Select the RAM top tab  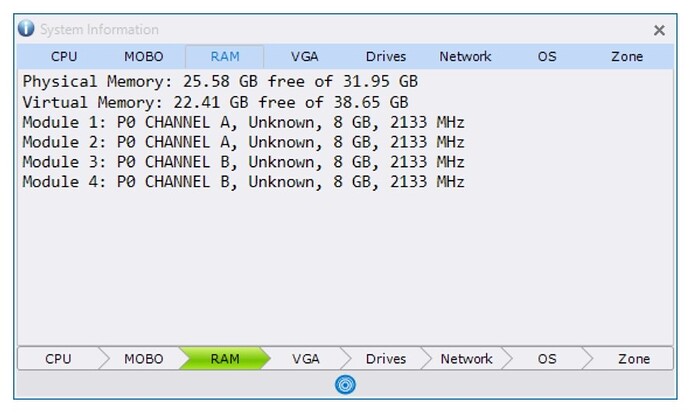[x=224, y=56]
